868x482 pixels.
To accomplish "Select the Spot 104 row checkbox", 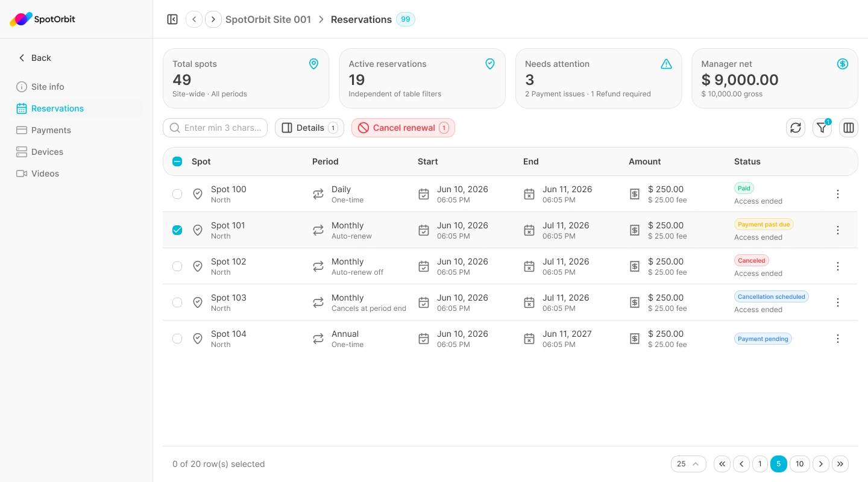I will coord(177,339).
